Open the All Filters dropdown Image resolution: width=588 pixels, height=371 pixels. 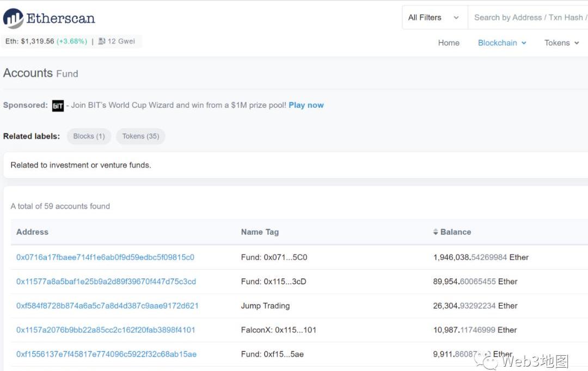(434, 17)
